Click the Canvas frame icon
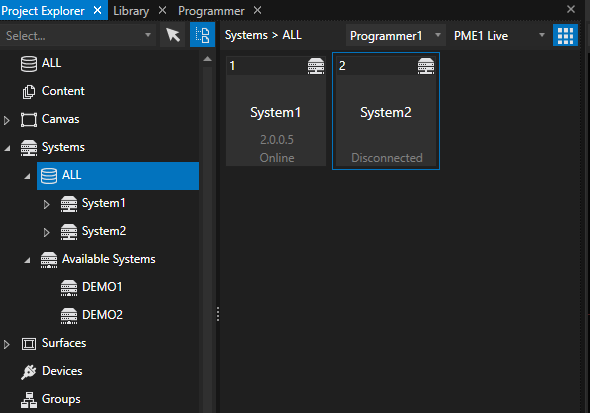590x413 pixels. point(29,120)
